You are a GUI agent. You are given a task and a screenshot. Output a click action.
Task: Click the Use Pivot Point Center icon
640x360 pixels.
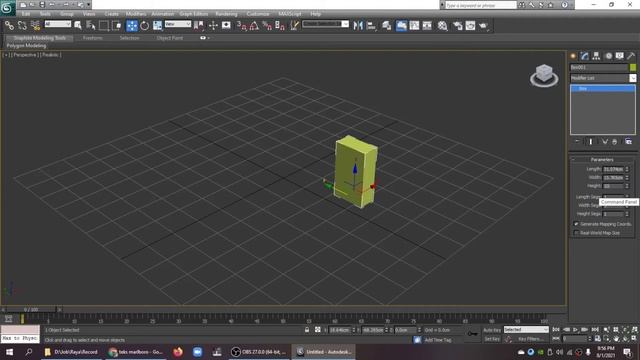[199, 26]
